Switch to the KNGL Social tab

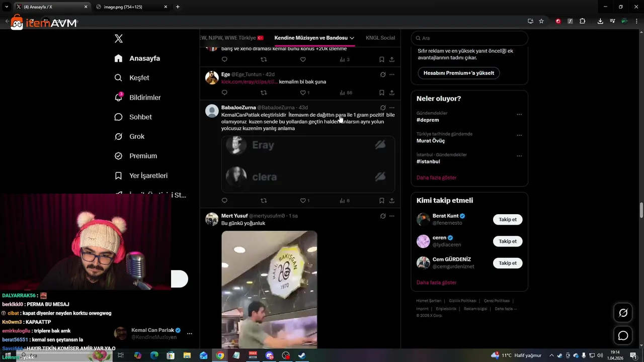(380, 38)
